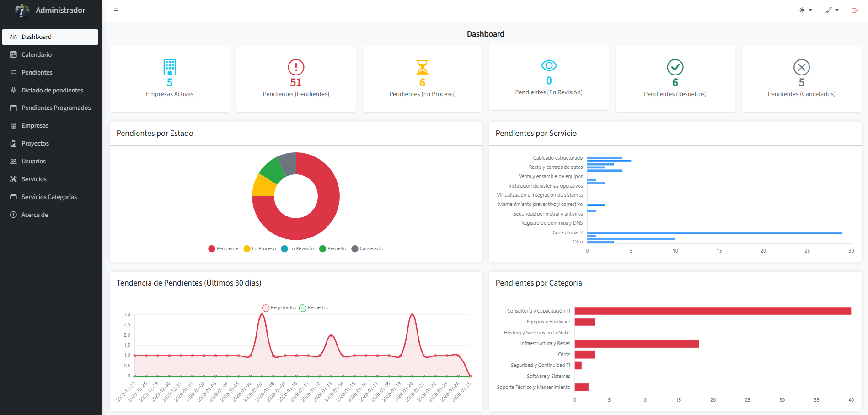
Task: Click the Empresas Activas card
Action: click(x=169, y=79)
